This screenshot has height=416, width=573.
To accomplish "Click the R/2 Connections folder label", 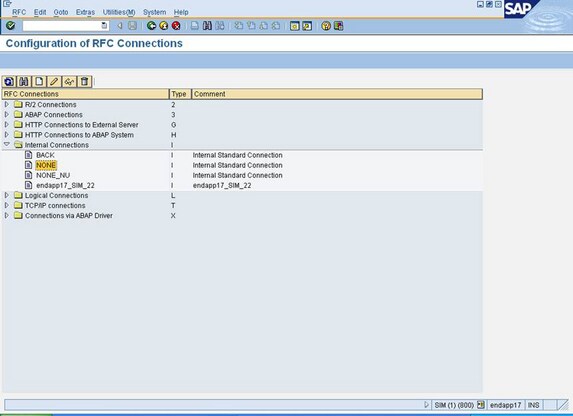I will coord(51,105).
